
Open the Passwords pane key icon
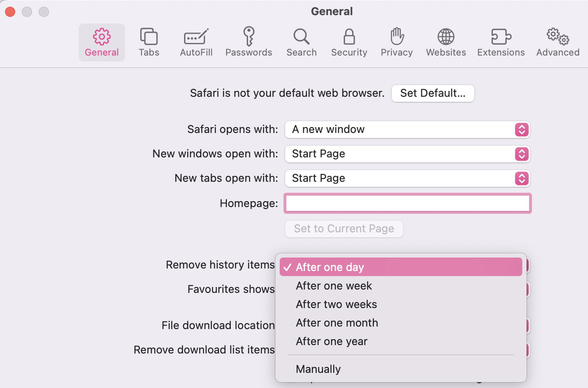click(249, 36)
